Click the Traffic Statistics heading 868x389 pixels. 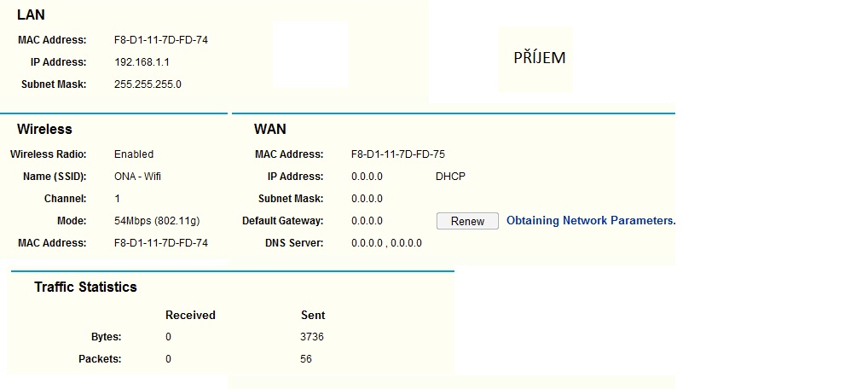pyautogui.click(x=85, y=287)
